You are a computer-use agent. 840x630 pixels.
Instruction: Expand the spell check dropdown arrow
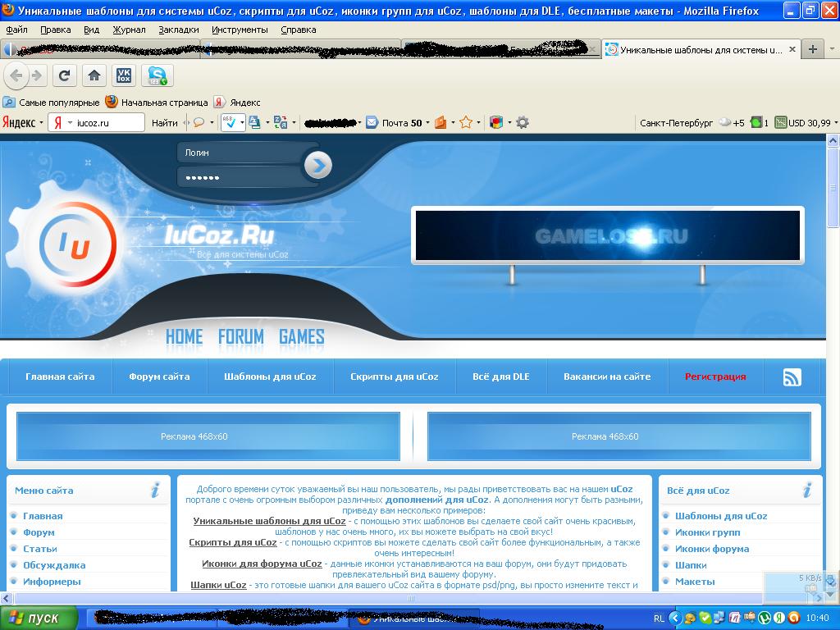[242, 123]
